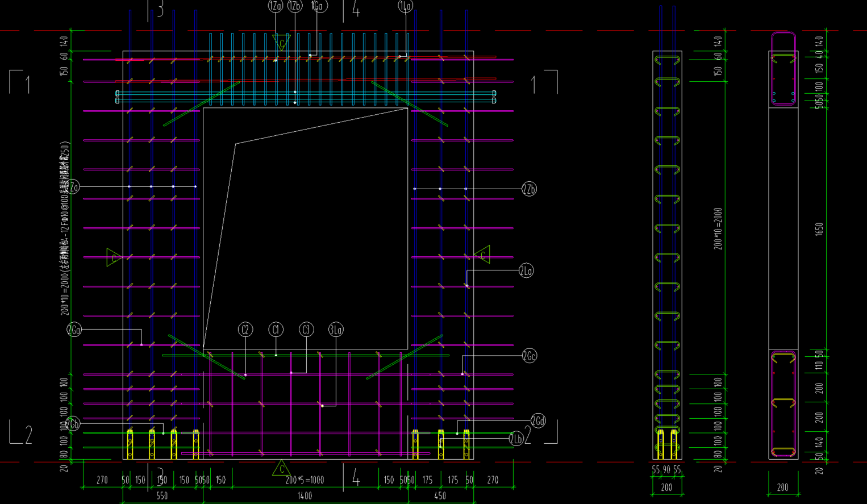Select the C triangle on left side

click(114, 257)
